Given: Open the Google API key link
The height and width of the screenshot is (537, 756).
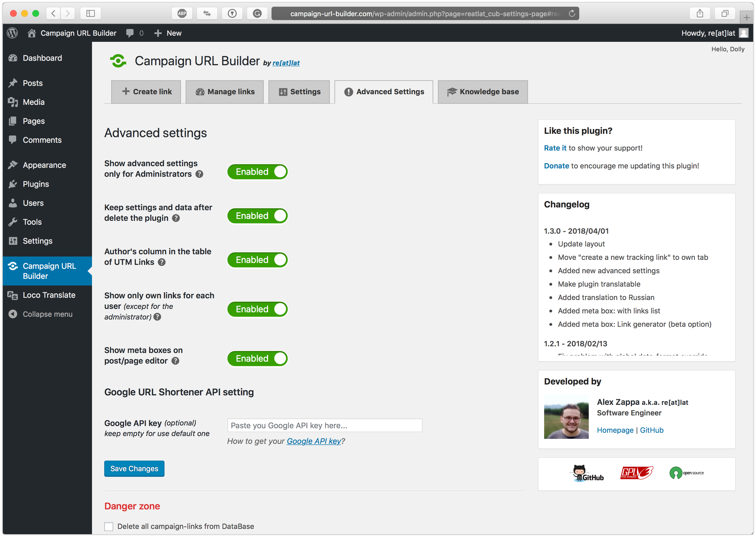Looking at the screenshot, I should 314,441.
